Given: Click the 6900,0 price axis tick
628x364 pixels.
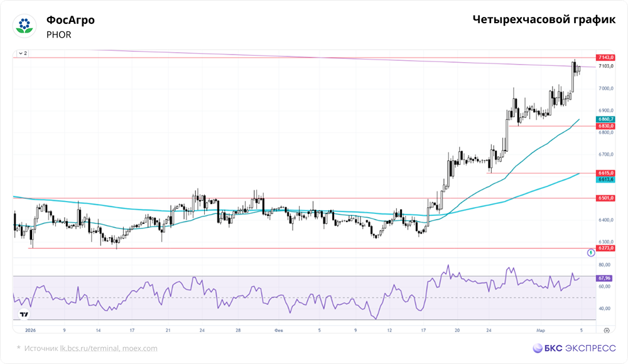Looking at the screenshot, I should [605, 110].
